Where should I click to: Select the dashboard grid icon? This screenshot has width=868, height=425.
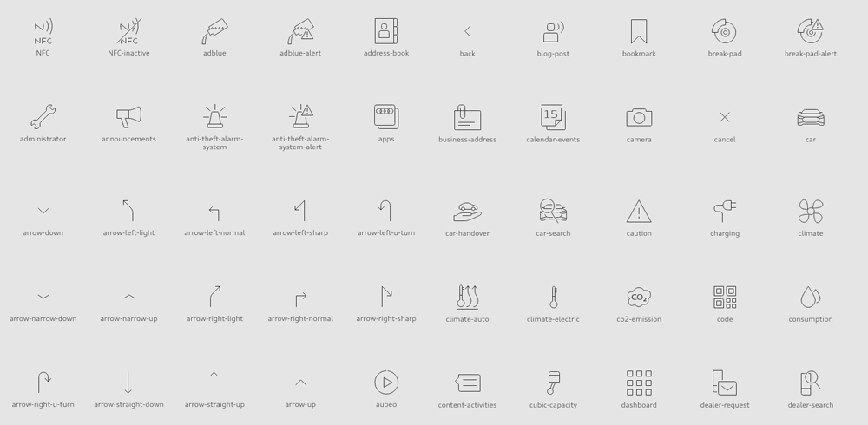tap(639, 382)
